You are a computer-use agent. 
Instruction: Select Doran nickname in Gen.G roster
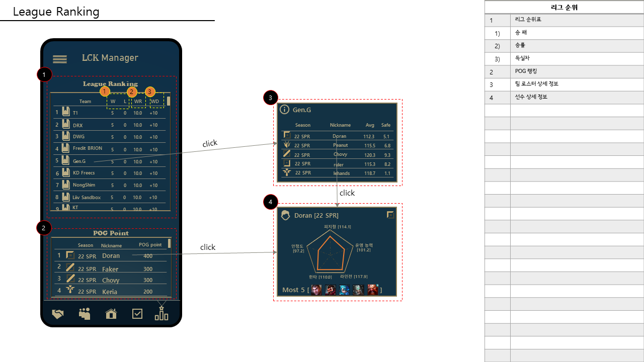click(340, 136)
